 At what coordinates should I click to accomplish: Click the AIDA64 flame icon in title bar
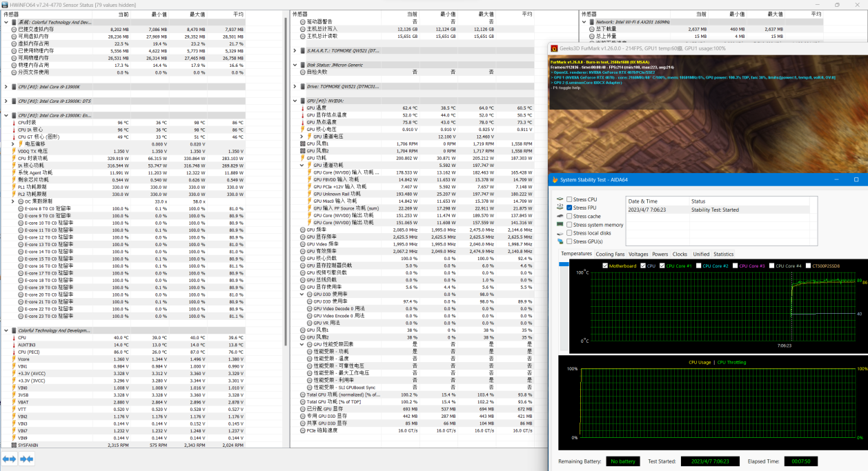pyautogui.click(x=556, y=179)
